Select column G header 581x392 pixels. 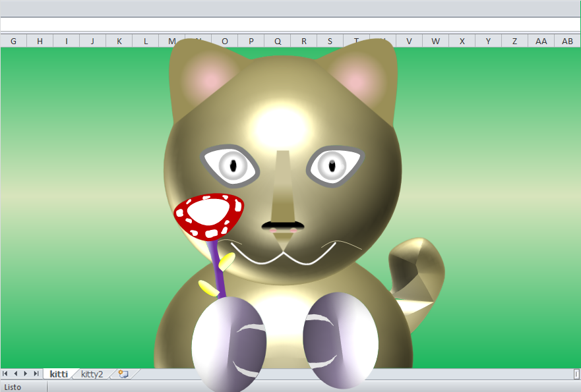[x=13, y=41]
